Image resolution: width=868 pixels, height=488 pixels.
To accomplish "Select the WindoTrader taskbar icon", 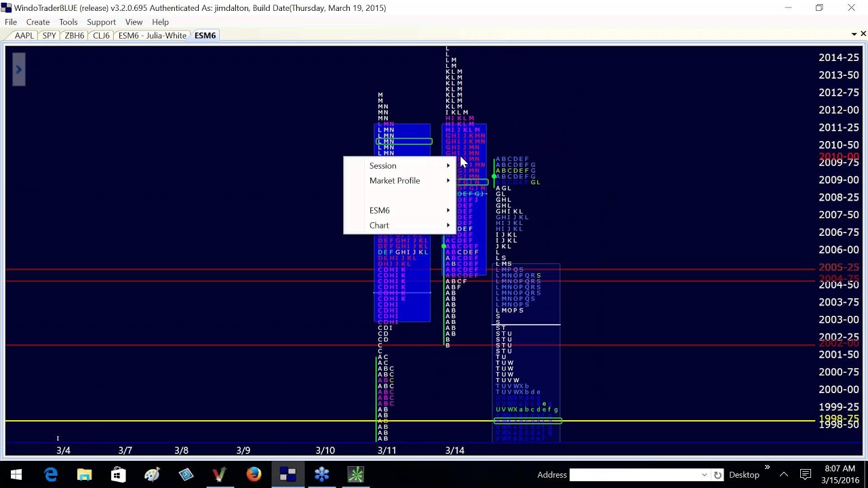I will point(288,474).
